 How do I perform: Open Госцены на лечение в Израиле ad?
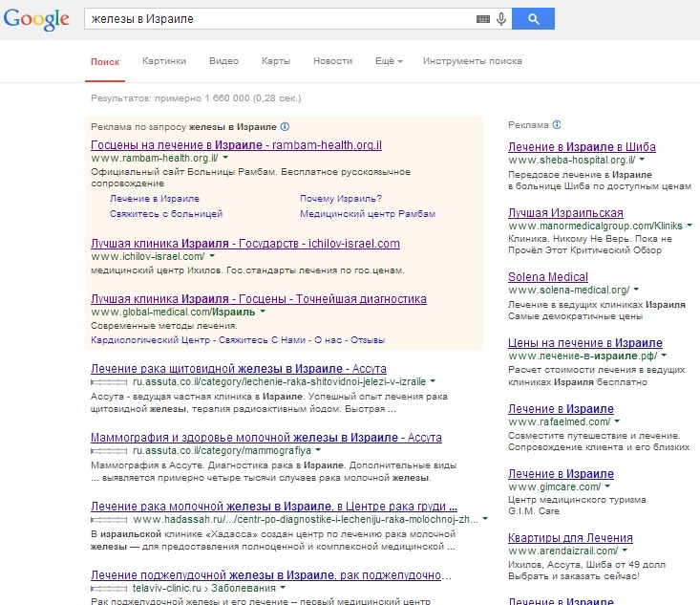point(236,144)
